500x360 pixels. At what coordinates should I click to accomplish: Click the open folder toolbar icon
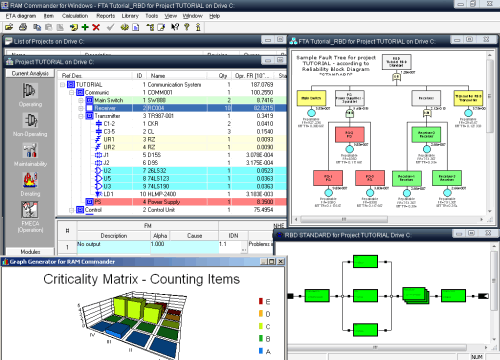coord(9,27)
